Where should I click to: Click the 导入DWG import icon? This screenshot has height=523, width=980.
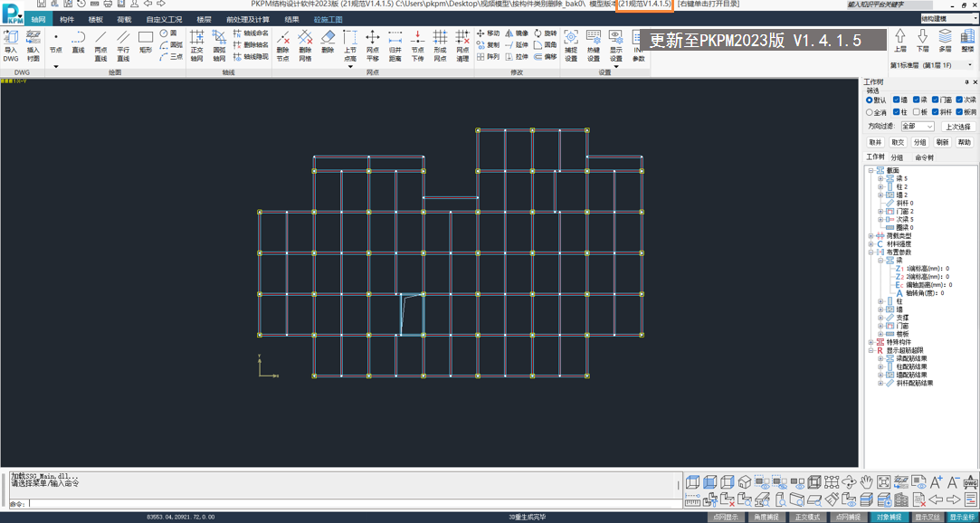pos(11,45)
